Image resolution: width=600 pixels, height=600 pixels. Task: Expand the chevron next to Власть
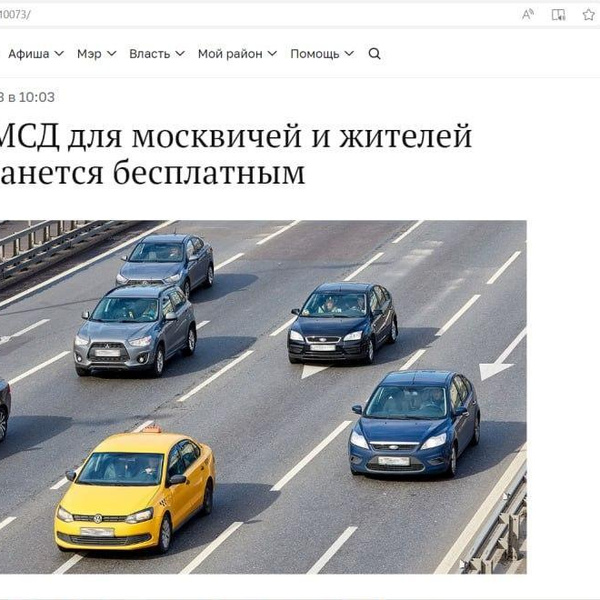(x=180, y=54)
